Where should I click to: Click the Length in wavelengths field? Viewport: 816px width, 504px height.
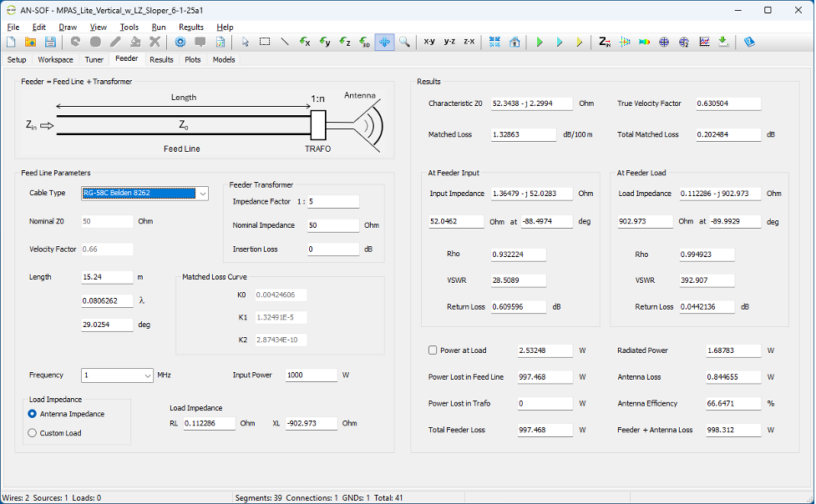point(107,301)
